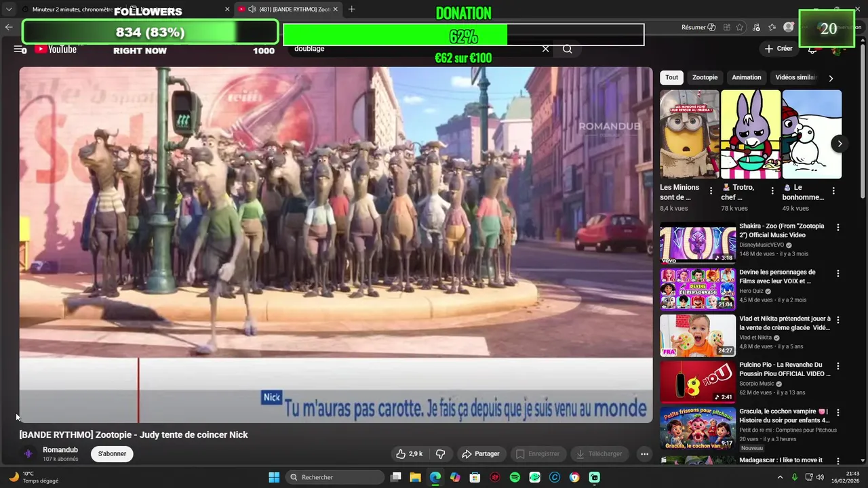Viewport: 868px width, 488px height.
Task: Click the Résumer button in address bar
Action: 698,27
